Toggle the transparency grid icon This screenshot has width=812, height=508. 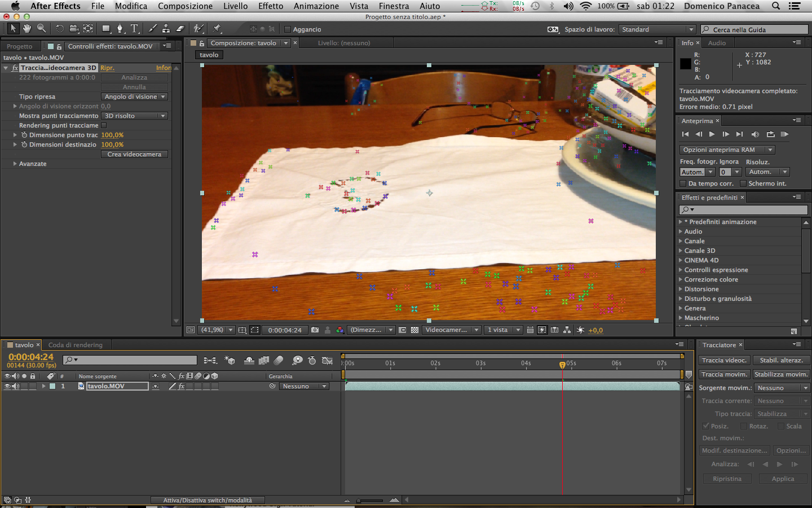point(415,330)
